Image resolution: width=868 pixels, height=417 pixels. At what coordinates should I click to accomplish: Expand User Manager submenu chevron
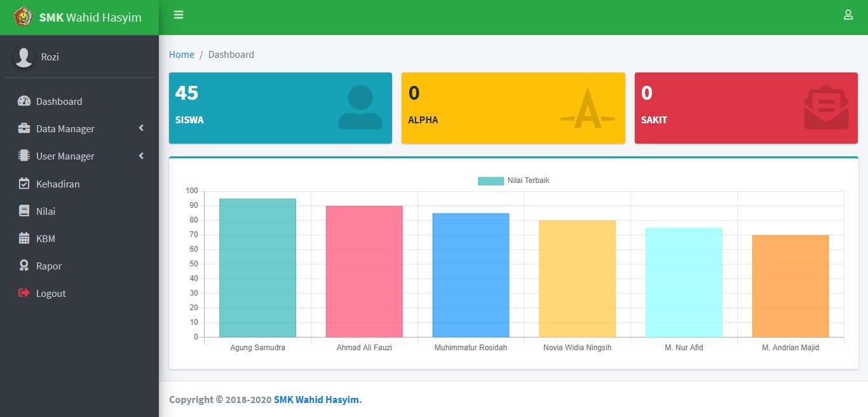(141, 156)
